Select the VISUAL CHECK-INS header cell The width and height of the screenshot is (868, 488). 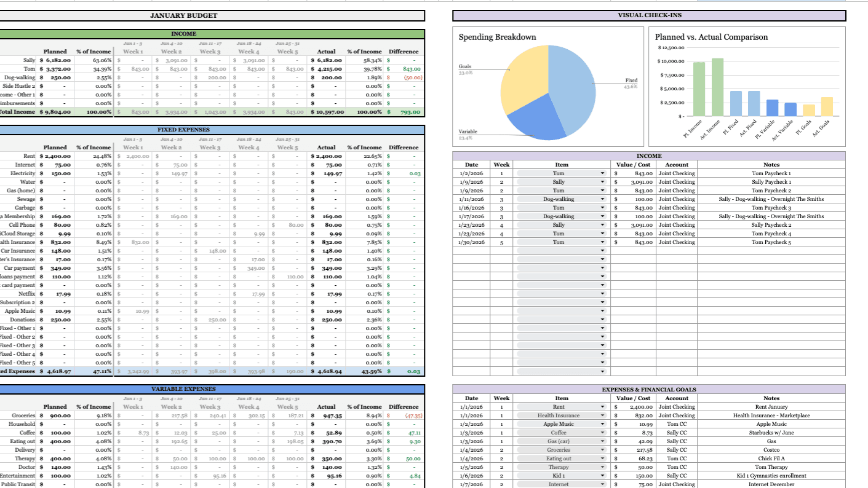click(649, 15)
